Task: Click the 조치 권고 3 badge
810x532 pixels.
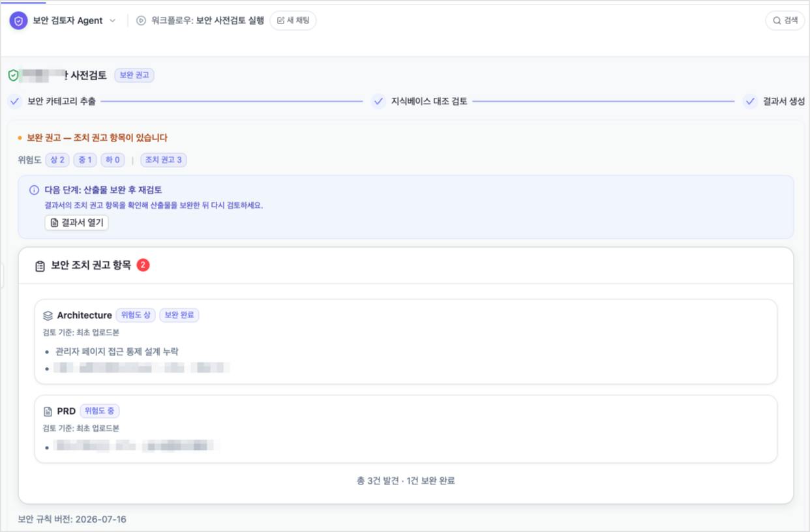Action: pos(164,160)
